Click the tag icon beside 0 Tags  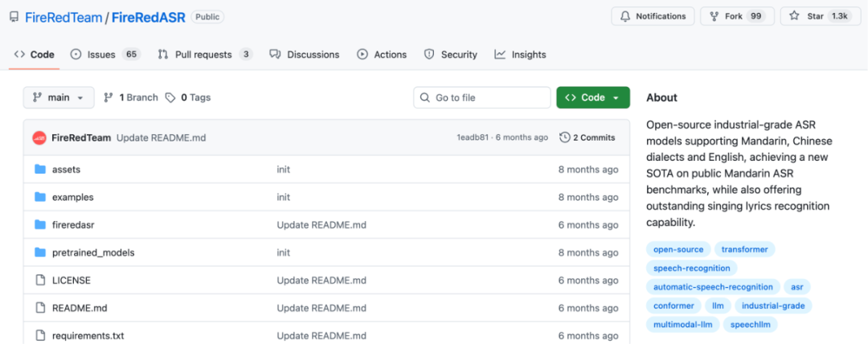tap(170, 97)
